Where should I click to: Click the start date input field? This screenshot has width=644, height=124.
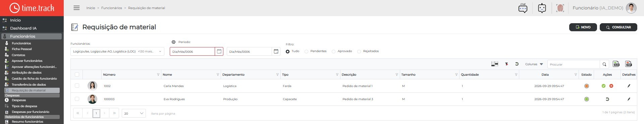point(192,51)
